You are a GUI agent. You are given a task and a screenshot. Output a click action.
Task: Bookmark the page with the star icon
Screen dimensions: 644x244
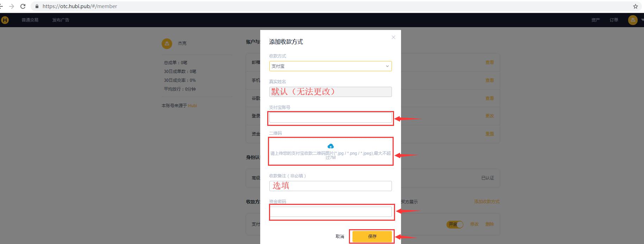(636, 6)
